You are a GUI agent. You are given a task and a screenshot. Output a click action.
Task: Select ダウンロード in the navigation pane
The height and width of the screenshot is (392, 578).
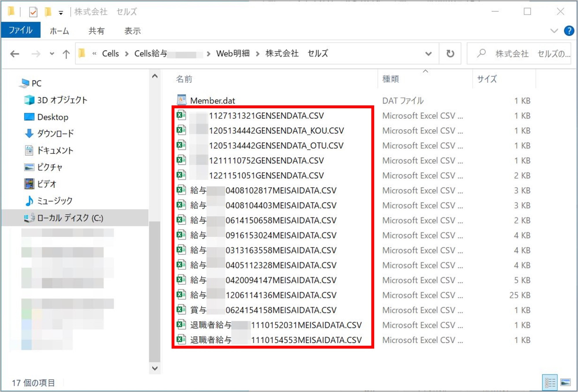[x=55, y=133]
